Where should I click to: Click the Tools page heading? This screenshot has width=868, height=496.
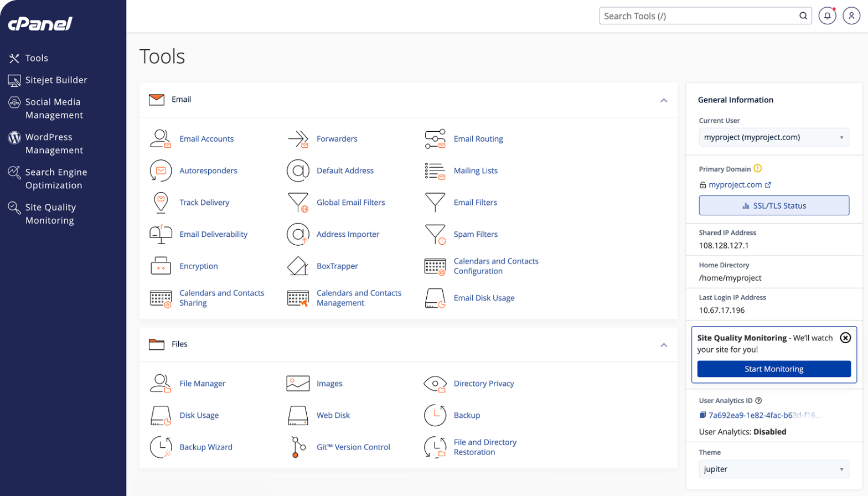click(162, 56)
